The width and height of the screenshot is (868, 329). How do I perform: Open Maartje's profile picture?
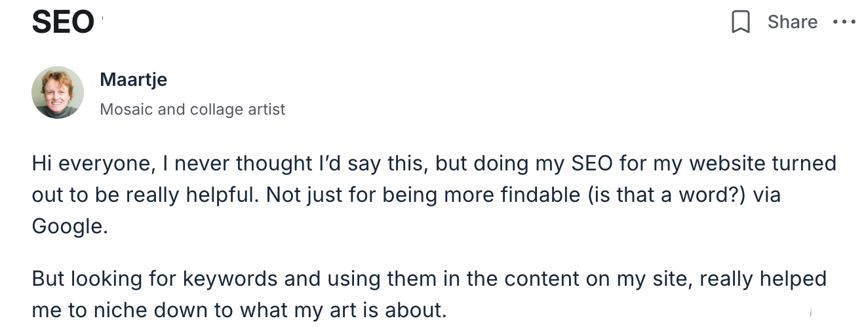tap(58, 92)
